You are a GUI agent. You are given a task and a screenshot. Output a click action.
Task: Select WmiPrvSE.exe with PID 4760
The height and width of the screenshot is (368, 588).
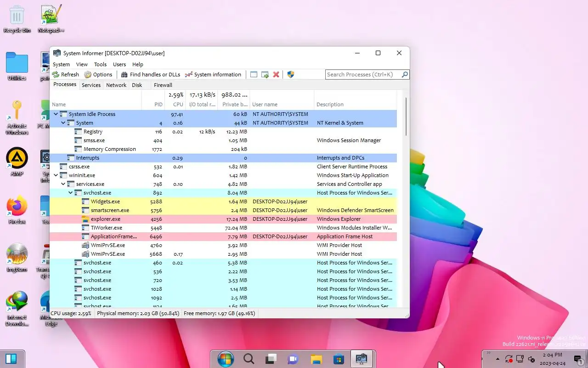click(223, 245)
